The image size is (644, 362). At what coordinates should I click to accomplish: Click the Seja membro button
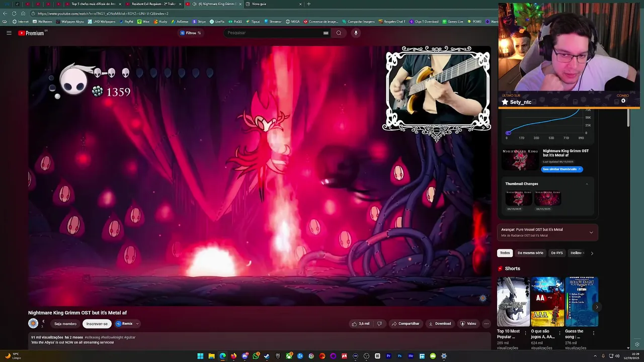pyautogui.click(x=65, y=324)
